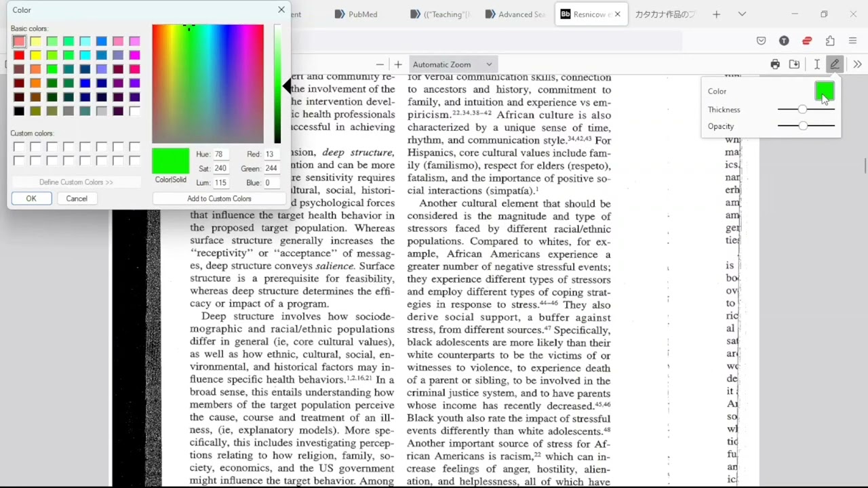The image size is (868, 488).
Task: Select the light pink basic color swatch
Action: (x=19, y=41)
